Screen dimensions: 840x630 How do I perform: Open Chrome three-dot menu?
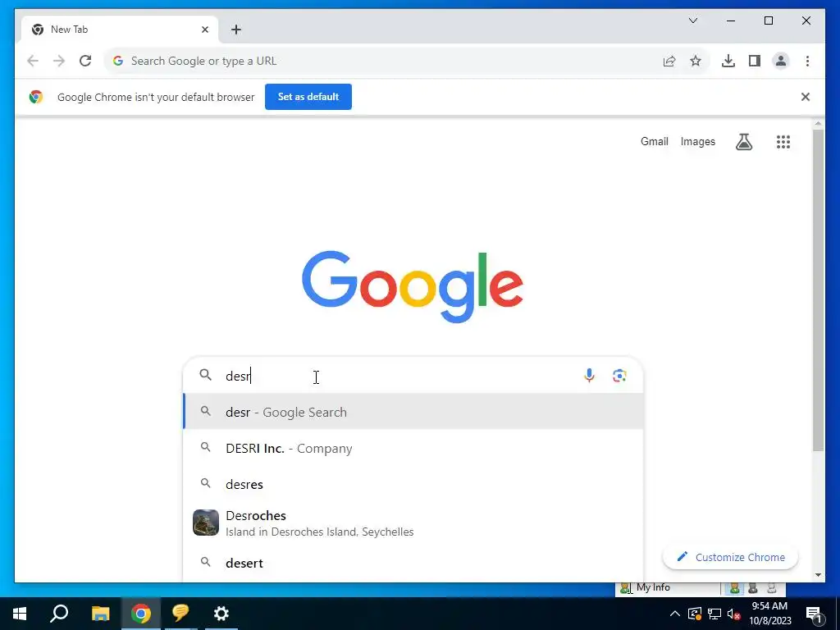[x=807, y=61]
